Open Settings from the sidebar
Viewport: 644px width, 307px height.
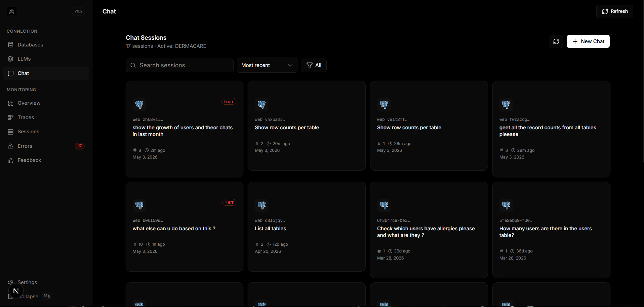coord(46,282)
